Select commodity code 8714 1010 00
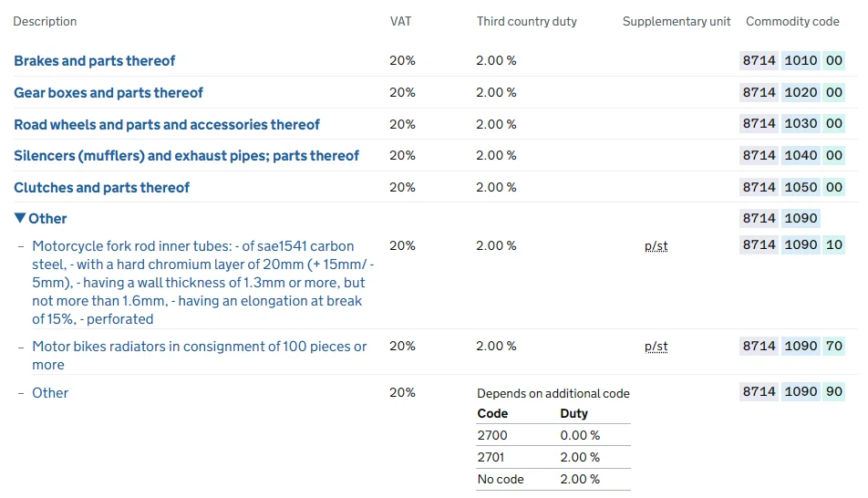The height and width of the screenshot is (498, 868). pyautogui.click(x=792, y=61)
